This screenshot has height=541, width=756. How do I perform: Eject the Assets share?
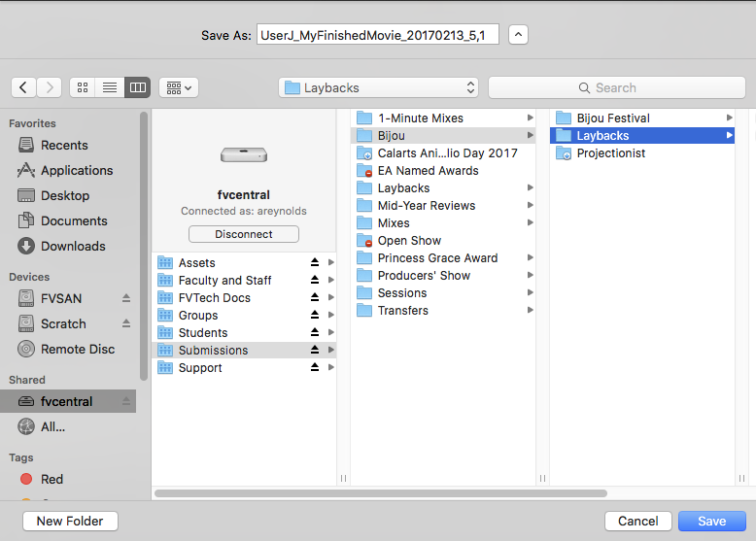coord(315,262)
